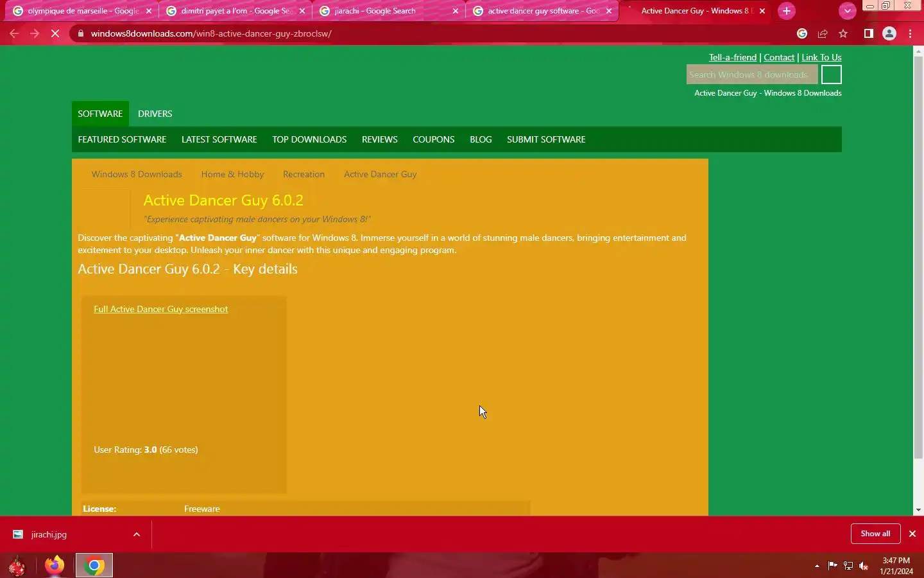Select the DRIVERS tab
Screen dimensions: 924x578
(x=155, y=114)
